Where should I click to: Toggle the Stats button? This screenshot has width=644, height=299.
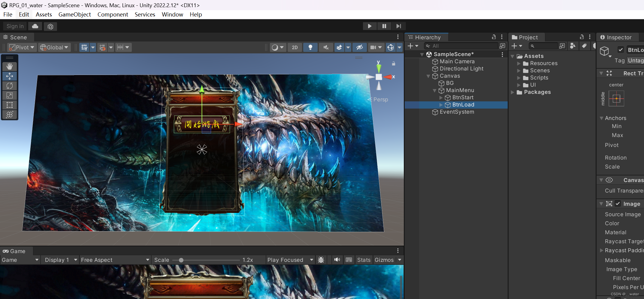[x=364, y=260]
